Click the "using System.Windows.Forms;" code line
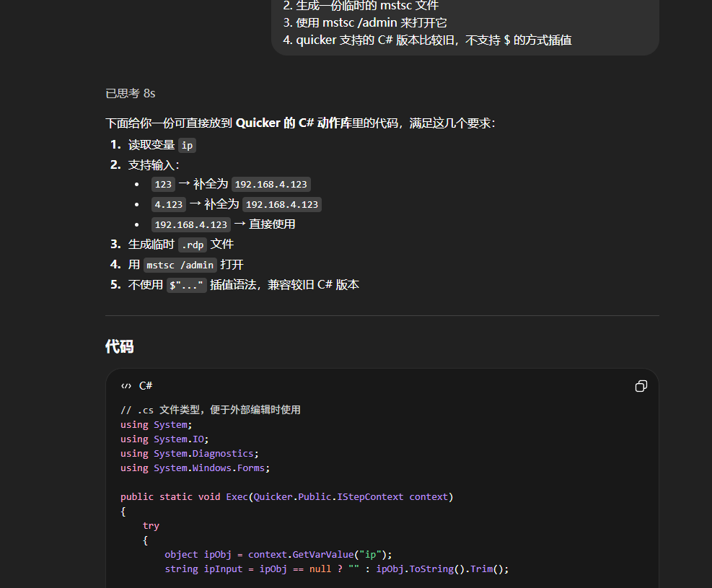 pos(195,468)
